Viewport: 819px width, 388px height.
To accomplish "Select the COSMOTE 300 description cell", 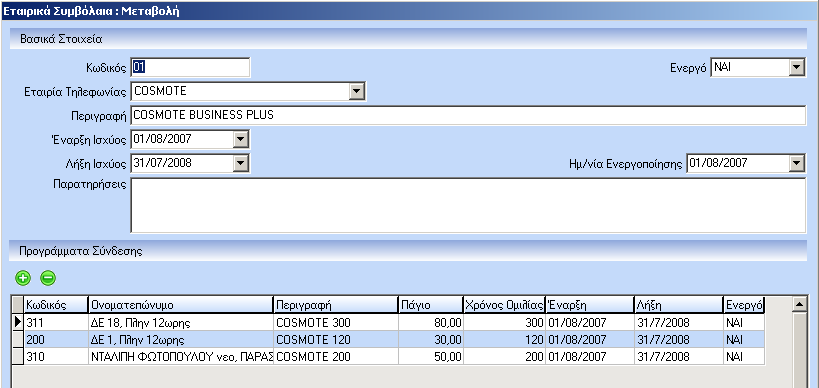I will pyautogui.click(x=336, y=322).
